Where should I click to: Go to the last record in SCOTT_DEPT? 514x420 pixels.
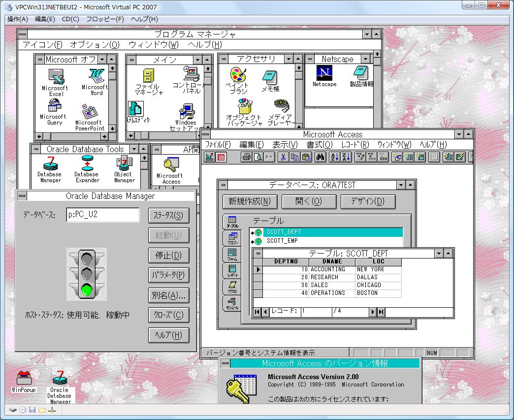coord(381,312)
